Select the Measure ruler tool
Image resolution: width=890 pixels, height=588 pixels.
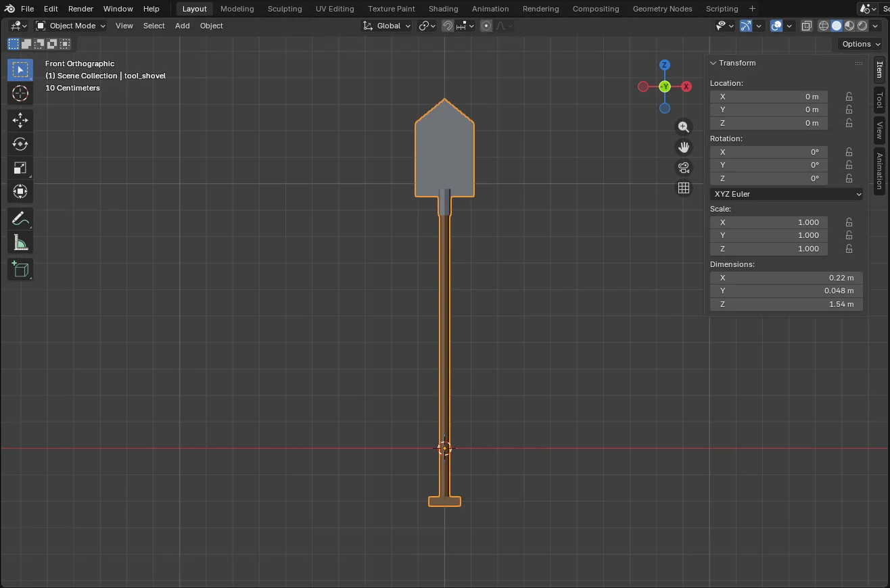click(20, 242)
